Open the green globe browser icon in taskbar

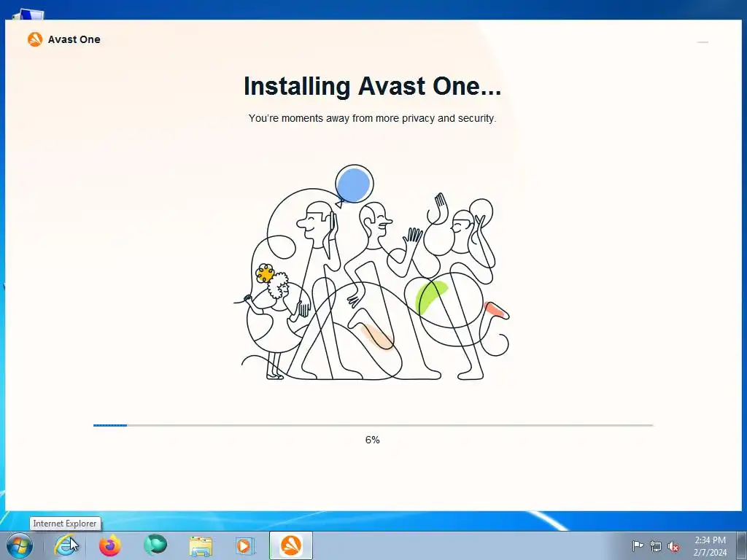point(155,545)
